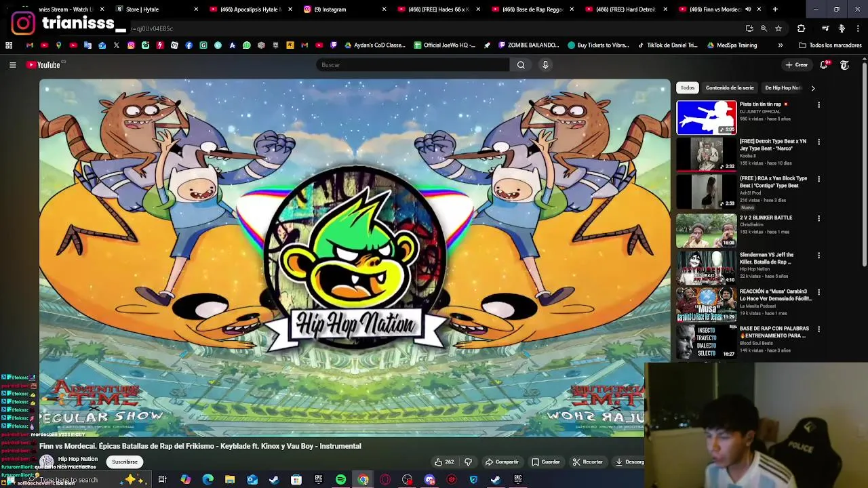Mute the Finn vs Mordecai tab audio
Image resolution: width=868 pixels, height=488 pixels.
coord(748,9)
